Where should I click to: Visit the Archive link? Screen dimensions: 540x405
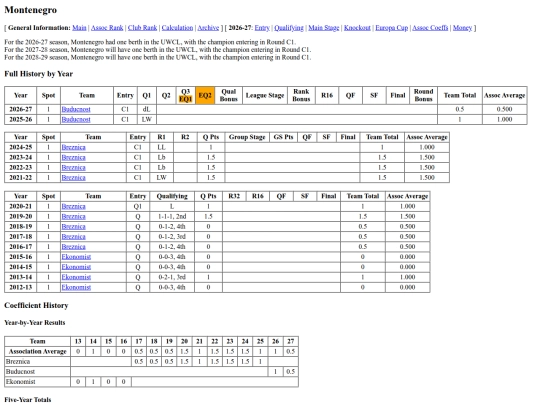coord(208,28)
